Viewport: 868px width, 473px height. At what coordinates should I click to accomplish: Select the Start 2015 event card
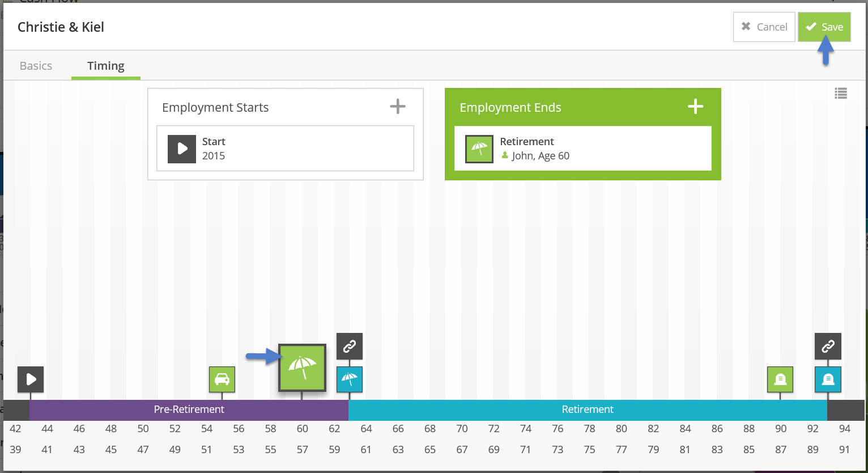tap(285, 149)
